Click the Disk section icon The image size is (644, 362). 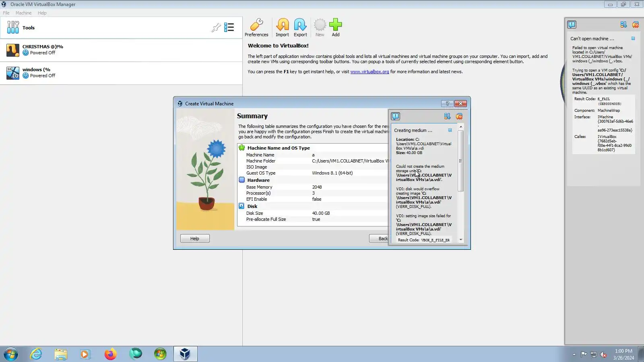242,206
